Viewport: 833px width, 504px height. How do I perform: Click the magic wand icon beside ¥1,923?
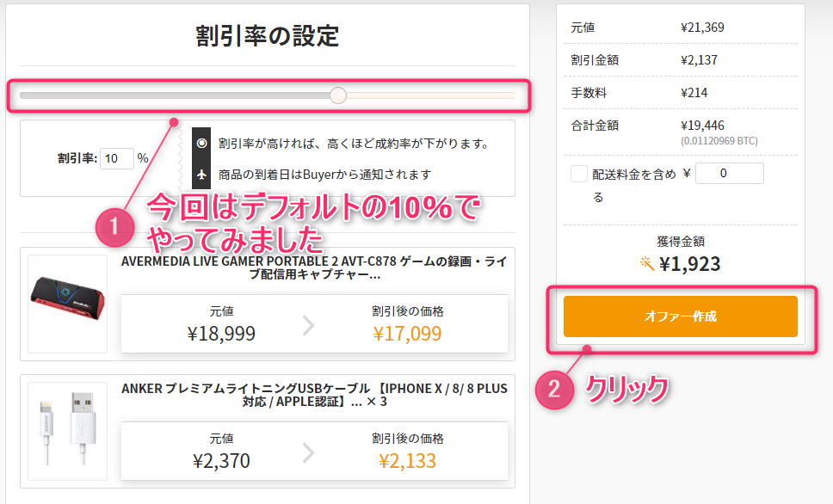pos(647,263)
